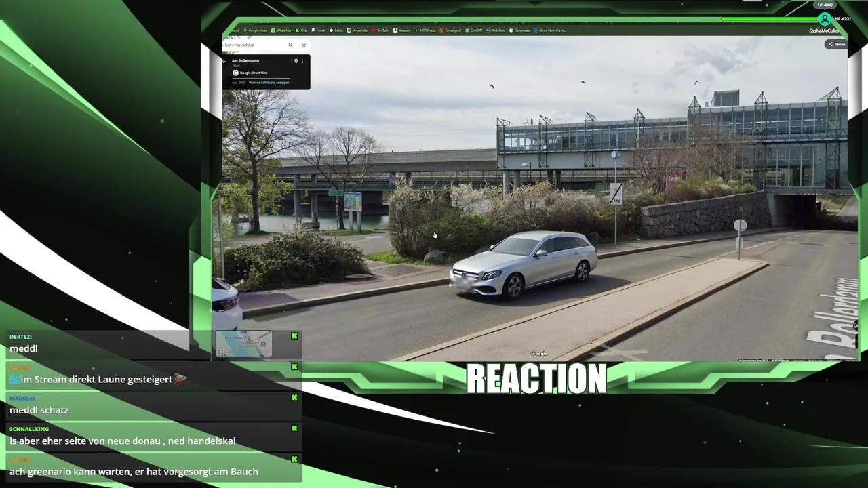The width and height of the screenshot is (868, 488).
Task: Click the Teilen share button
Action: pos(836,44)
